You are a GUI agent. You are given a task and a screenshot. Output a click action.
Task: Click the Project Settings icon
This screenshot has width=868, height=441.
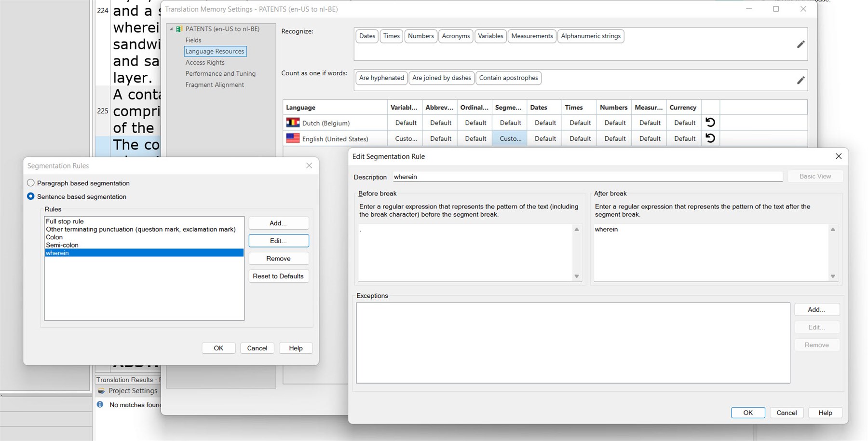[102, 391]
